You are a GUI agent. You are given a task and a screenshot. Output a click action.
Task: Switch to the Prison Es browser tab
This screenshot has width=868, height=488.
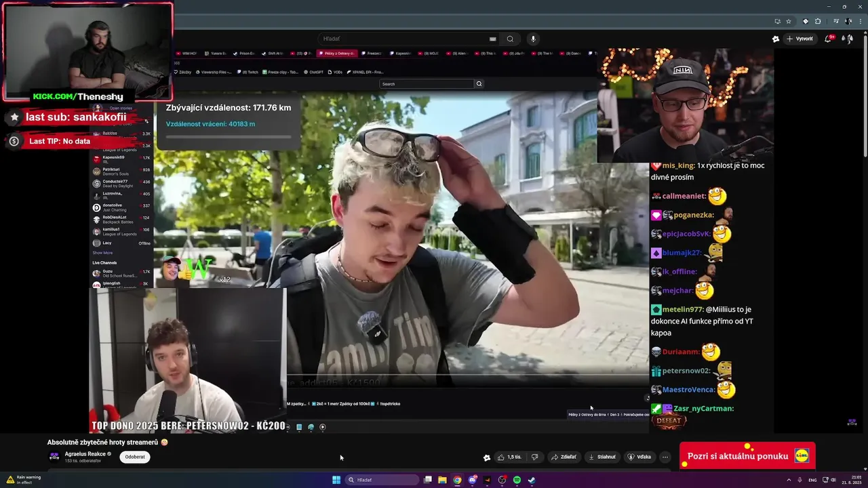pos(244,53)
